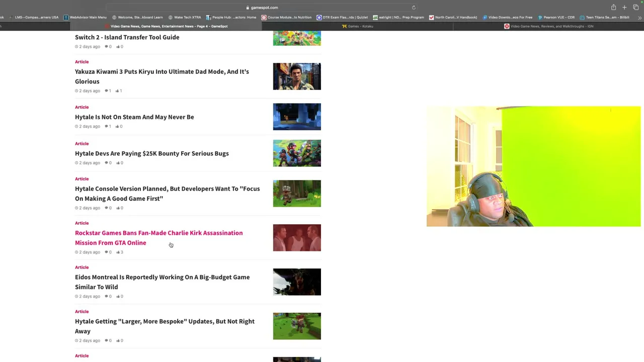Add a new Safari tab
The image size is (644, 362).
pyautogui.click(x=624, y=8)
